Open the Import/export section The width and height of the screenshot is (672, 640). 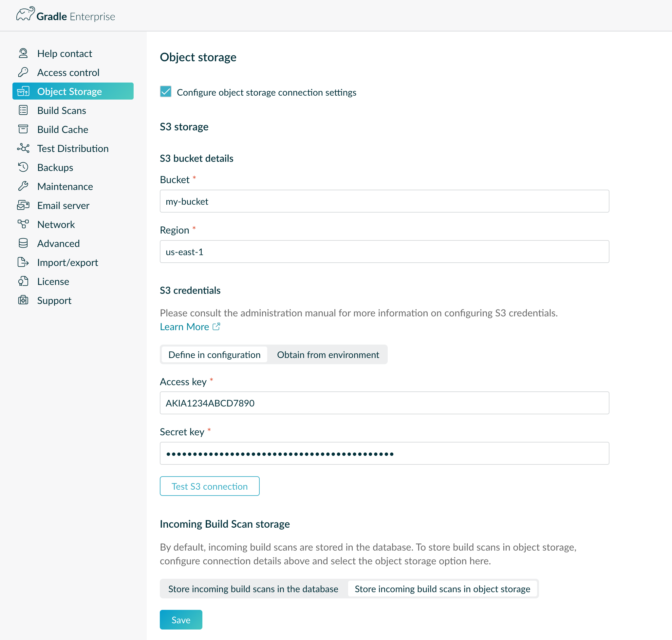(66, 262)
